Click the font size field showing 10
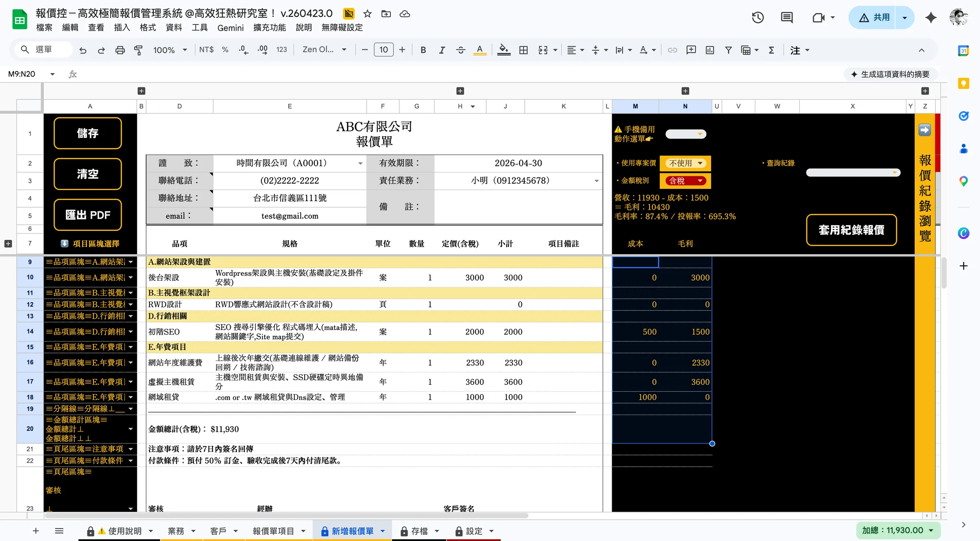The width and height of the screenshot is (980, 541). point(383,50)
